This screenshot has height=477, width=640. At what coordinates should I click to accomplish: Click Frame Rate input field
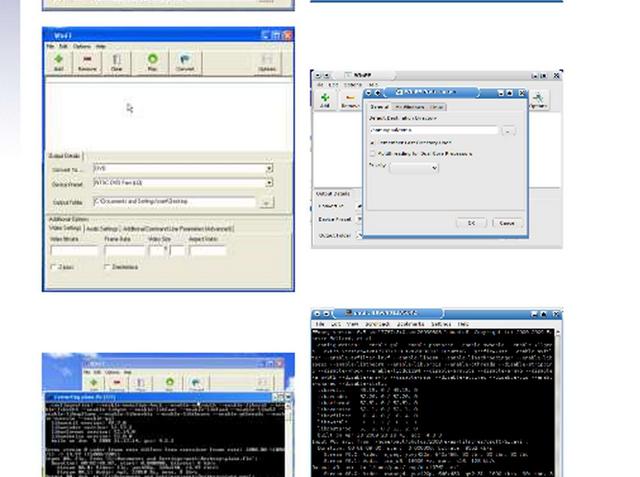(125, 251)
